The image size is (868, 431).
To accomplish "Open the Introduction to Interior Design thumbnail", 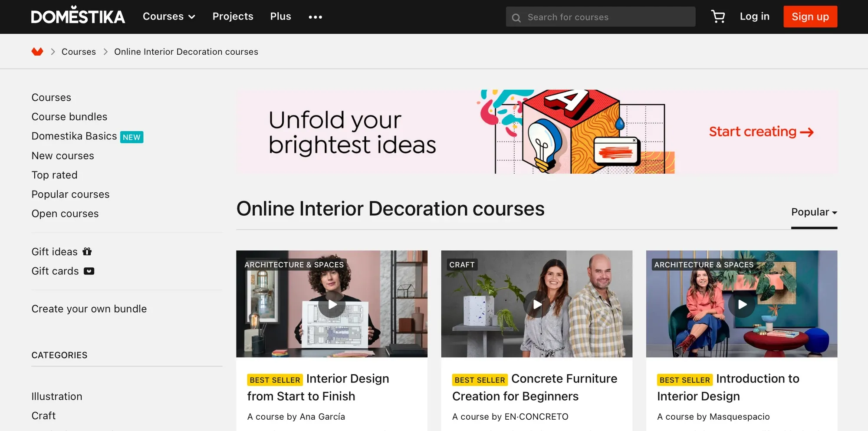I will point(742,304).
